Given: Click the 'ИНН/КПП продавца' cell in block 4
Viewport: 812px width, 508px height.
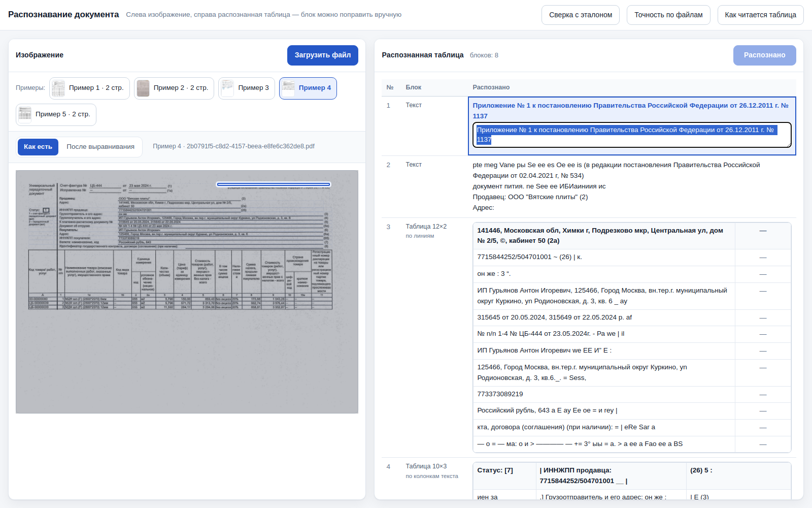Looking at the screenshot, I should (x=611, y=475).
